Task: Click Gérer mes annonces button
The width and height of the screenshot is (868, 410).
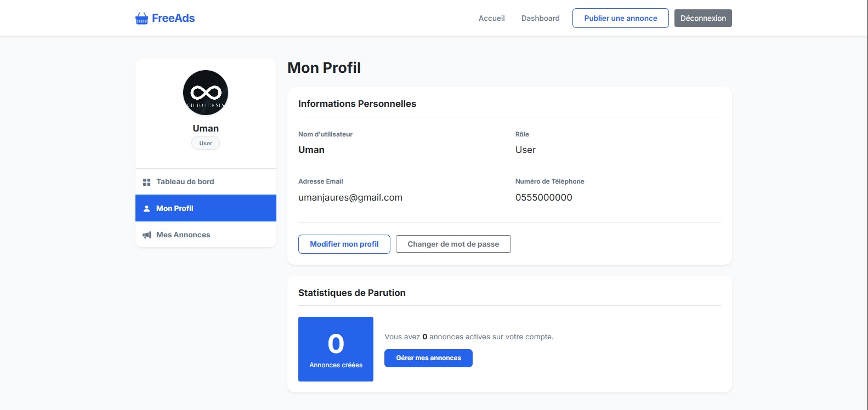Action: point(428,358)
